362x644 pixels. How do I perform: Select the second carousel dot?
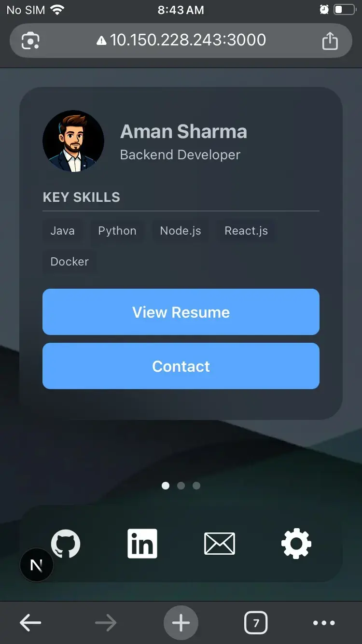(x=181, y=486)
